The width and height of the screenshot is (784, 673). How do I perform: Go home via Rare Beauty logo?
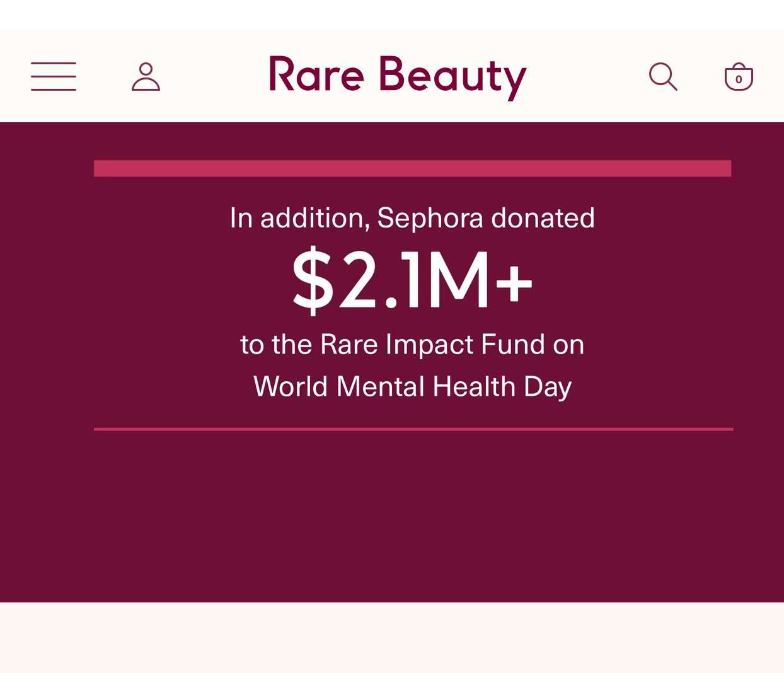397,76
